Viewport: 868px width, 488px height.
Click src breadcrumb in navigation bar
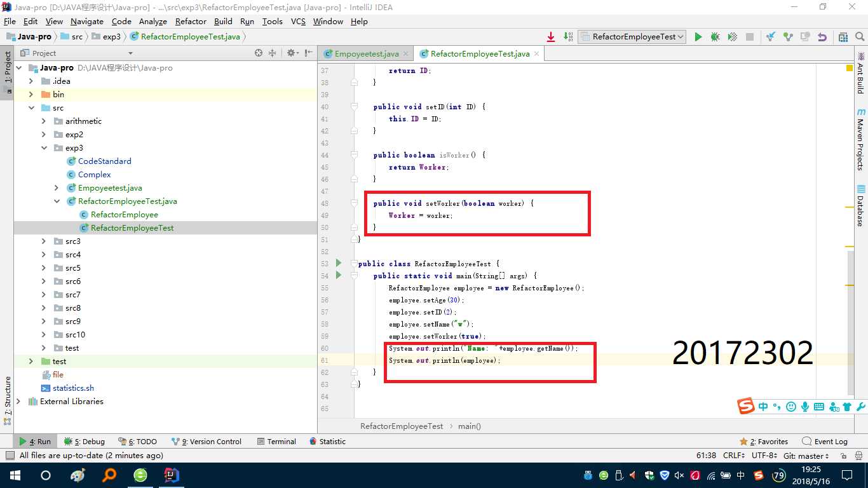click(x=71, y=37)
